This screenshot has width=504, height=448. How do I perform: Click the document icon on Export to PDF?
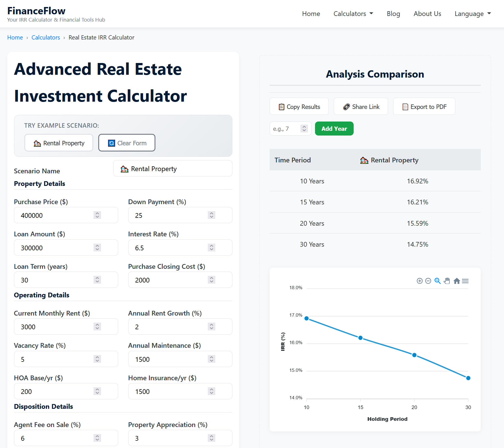[x=405, y=106]
